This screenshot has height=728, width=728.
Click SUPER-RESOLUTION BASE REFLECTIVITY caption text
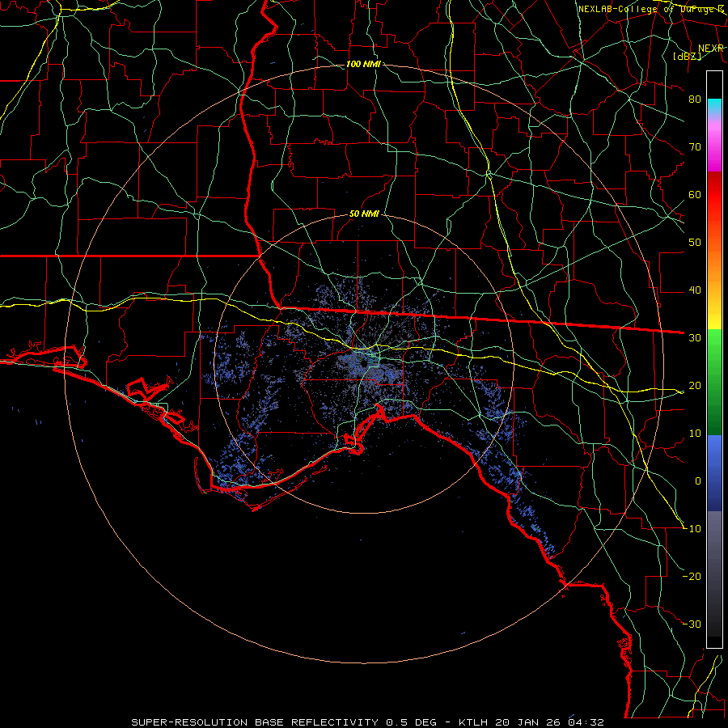coord(255,722)
